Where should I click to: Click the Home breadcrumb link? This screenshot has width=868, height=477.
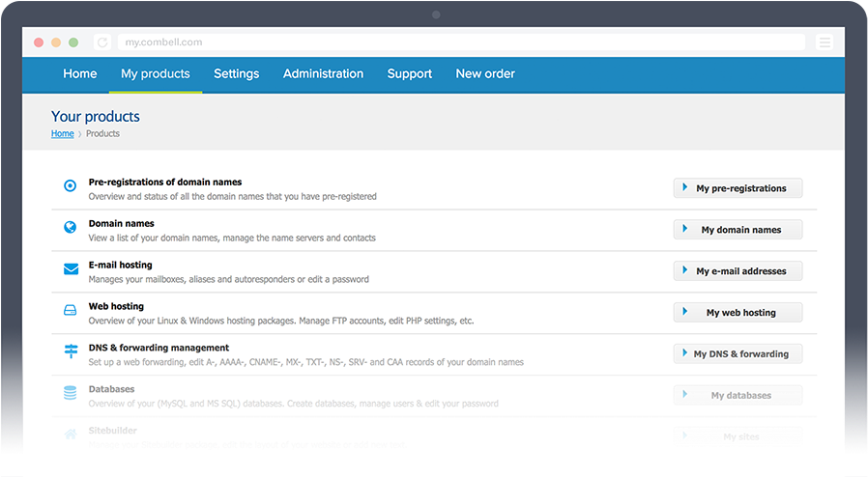[62, 134]
